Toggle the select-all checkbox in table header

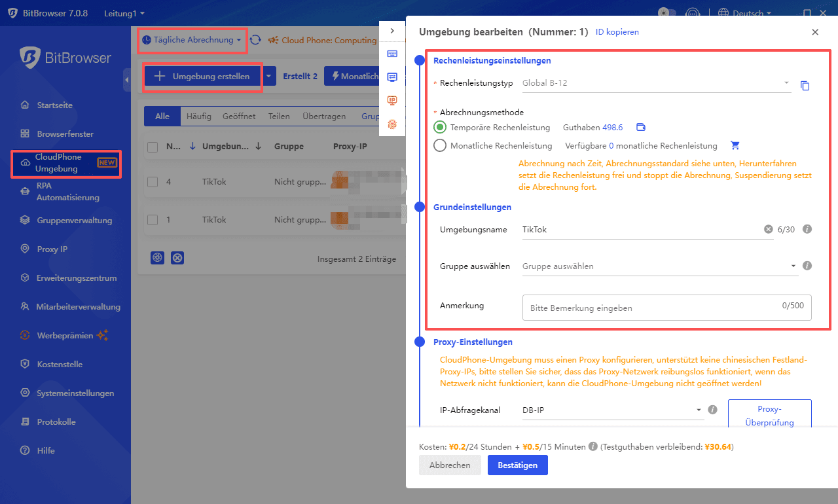coord(153,147)
